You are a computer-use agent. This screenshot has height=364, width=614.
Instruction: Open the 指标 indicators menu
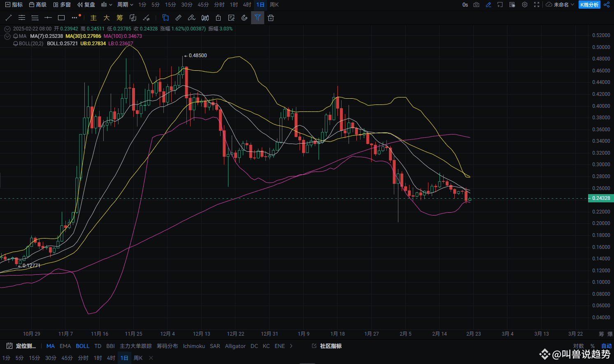[x=14, y=5]
